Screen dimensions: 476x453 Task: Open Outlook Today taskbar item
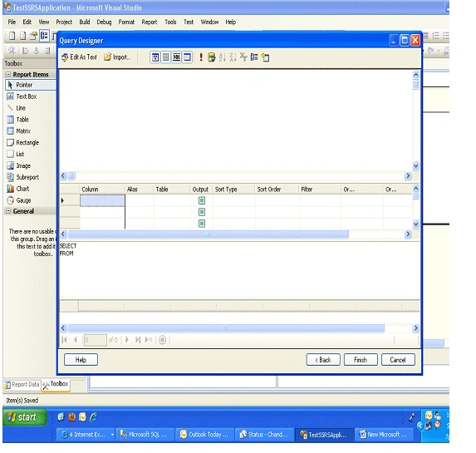[205, 435]
